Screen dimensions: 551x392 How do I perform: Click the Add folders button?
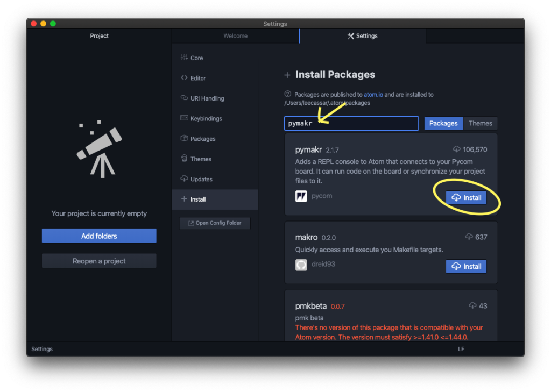click(x=99, y=236)
